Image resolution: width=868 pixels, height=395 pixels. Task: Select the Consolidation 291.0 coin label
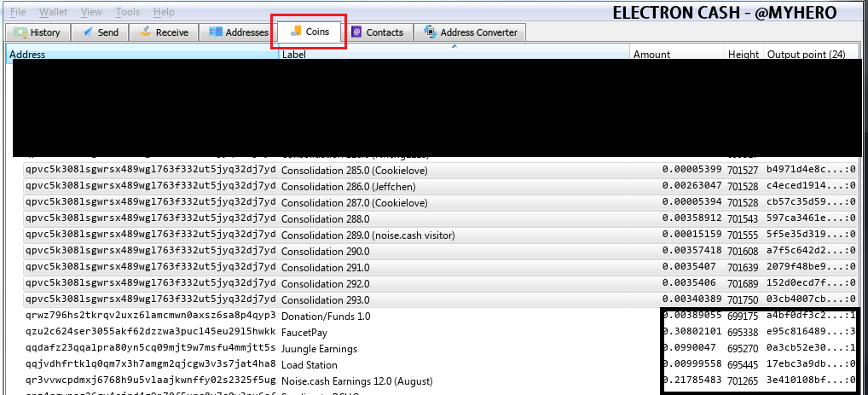(326, 268)
